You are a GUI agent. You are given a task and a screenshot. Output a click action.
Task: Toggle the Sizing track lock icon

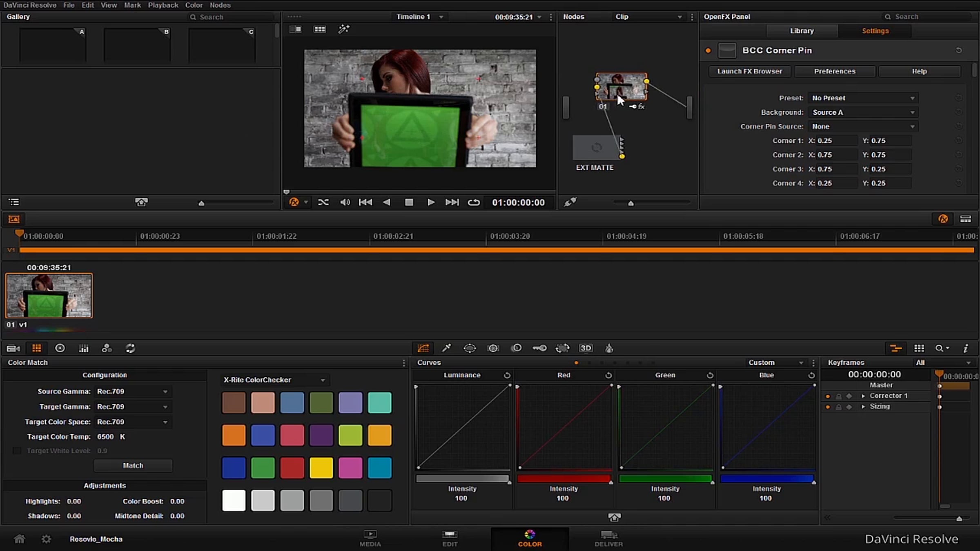pos(839,407)
